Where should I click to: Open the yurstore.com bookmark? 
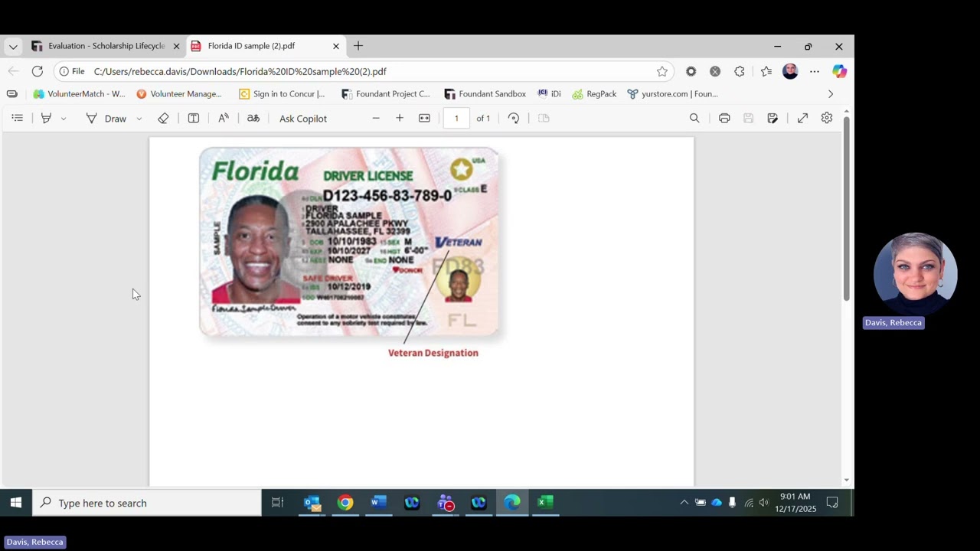pos(672,94)
